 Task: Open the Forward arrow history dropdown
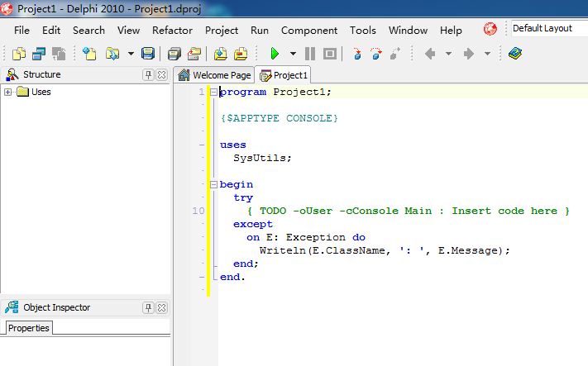(487, 54)
